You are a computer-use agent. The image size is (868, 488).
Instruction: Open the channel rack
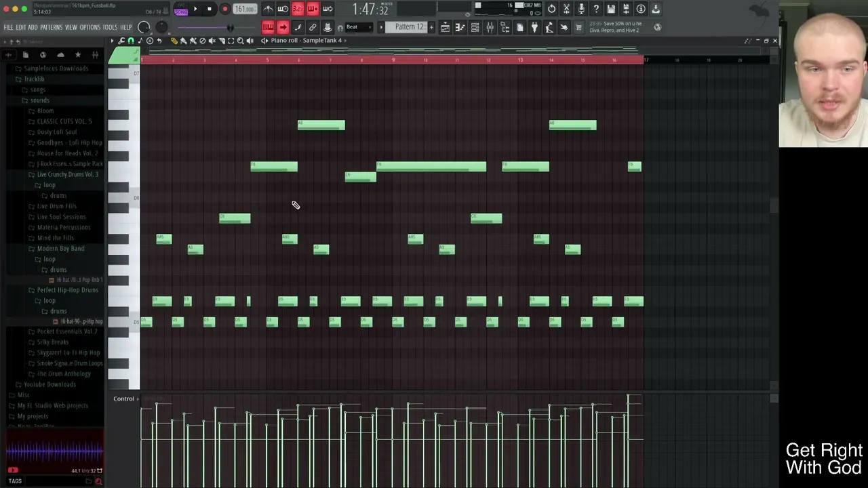(x=475, y=27)
